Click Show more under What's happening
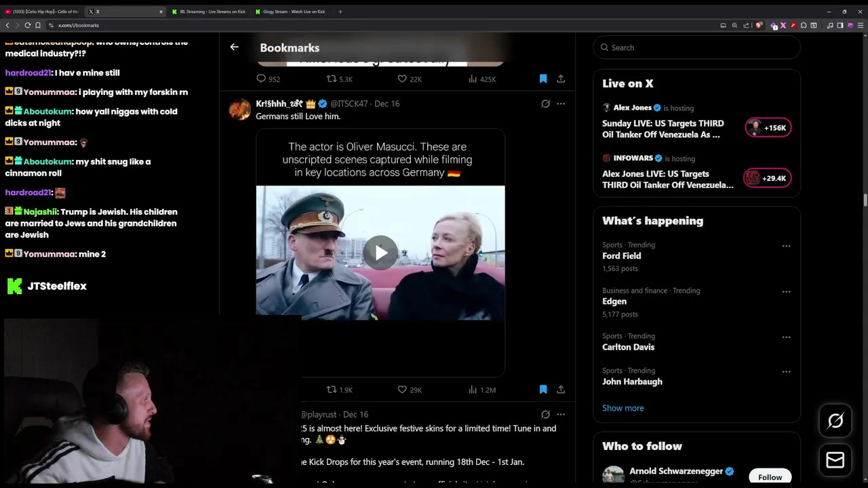Screen dimensions: 868x488 [x=623, y=408]
